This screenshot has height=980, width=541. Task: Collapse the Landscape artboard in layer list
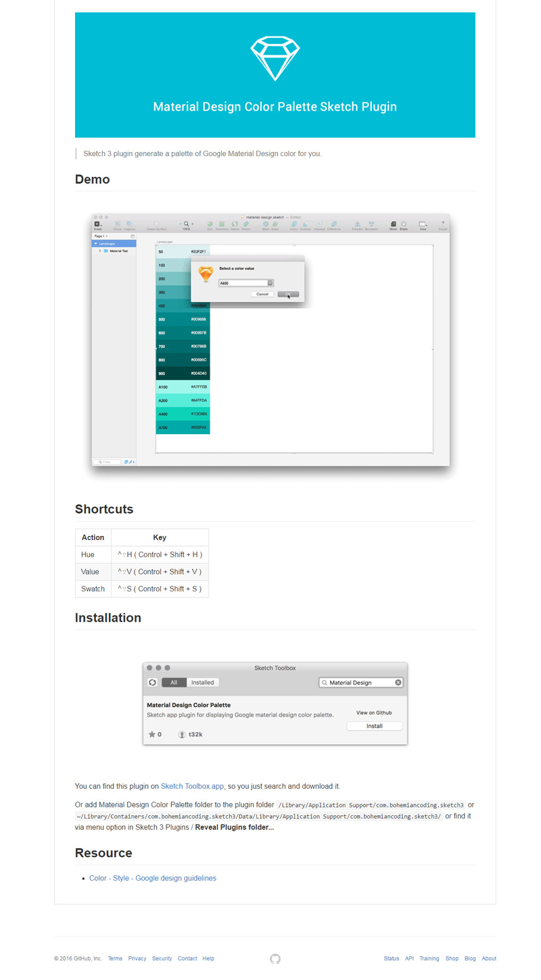pos(96,243)
